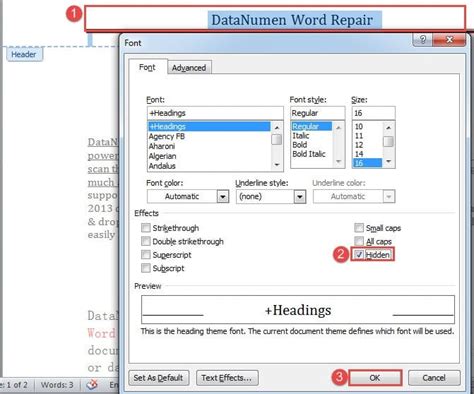
Task: Click the size list scrollbar thumb
Action: coord(388,141)
